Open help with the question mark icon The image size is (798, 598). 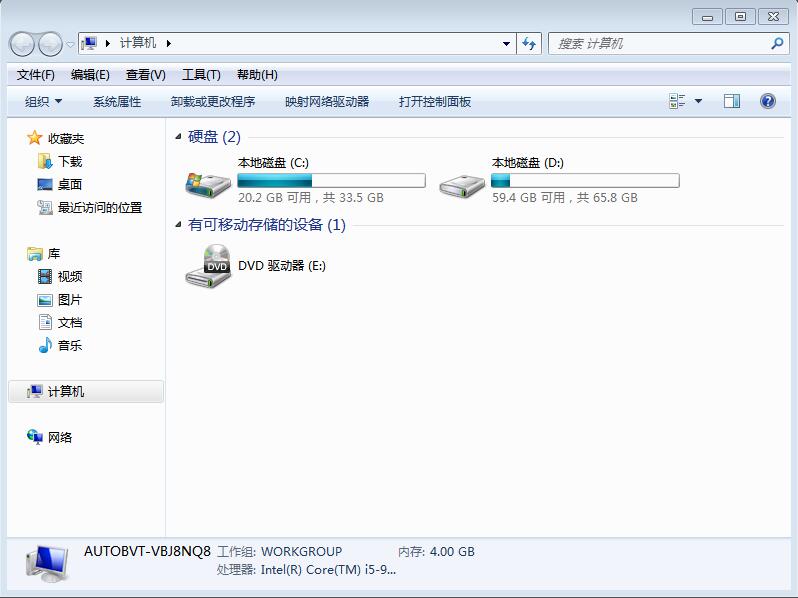pos(768,101)
